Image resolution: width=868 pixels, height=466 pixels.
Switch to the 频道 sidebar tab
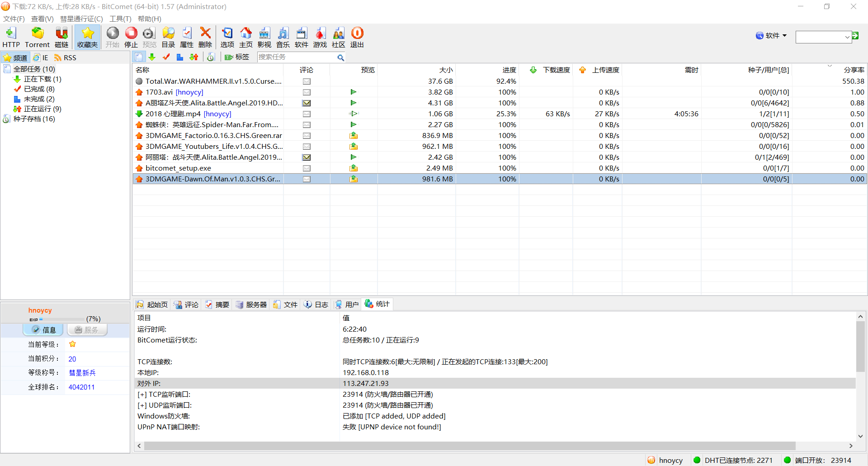pyautogui.click(x=16, y=57)
